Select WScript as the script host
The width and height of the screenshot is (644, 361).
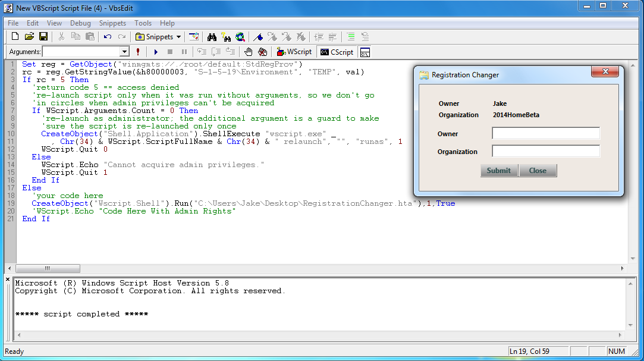click(294, 52)
